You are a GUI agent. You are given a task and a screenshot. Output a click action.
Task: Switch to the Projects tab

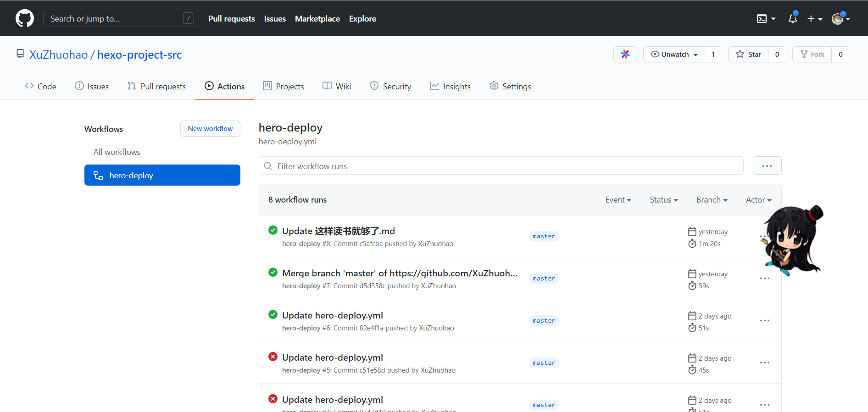284,86
